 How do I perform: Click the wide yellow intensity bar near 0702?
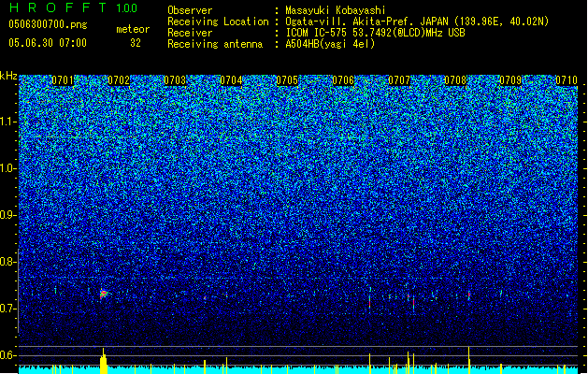pos(104,361)
